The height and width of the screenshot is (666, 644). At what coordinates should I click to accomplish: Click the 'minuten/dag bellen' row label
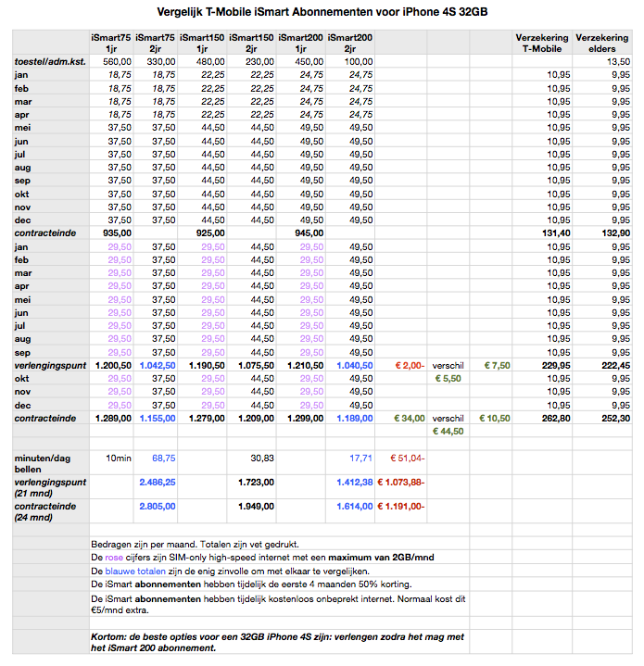click(43, 463)
